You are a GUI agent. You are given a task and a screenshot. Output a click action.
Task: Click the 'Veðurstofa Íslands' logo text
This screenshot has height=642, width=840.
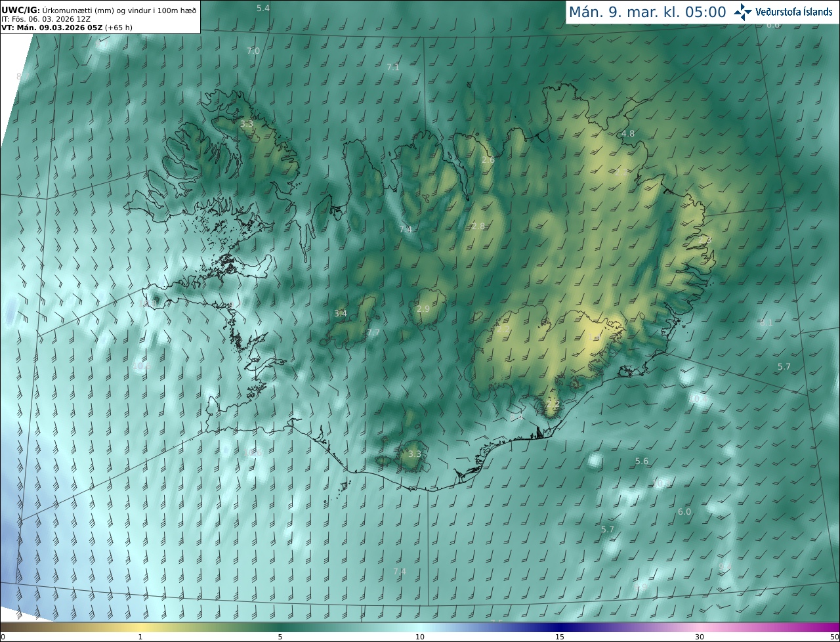tap(794, 12)
